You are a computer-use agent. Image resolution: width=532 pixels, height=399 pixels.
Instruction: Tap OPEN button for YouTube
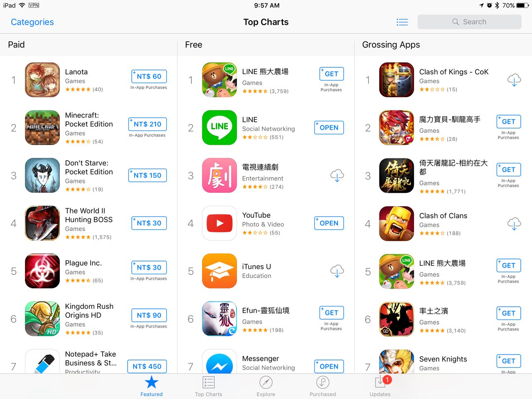[329, 223]
